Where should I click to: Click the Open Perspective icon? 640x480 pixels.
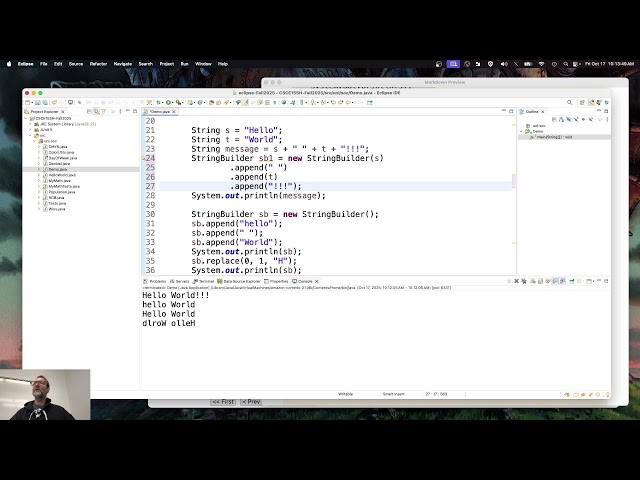click(x=582, y=102)
